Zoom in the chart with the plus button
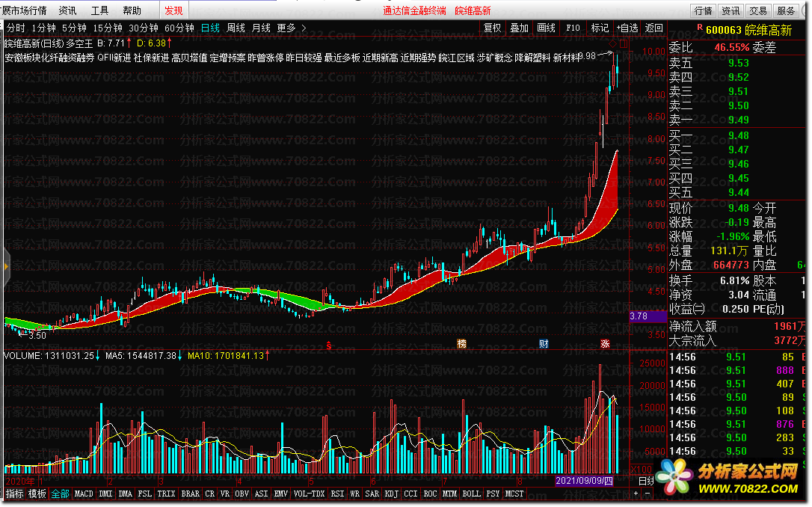 click(636, 494)
